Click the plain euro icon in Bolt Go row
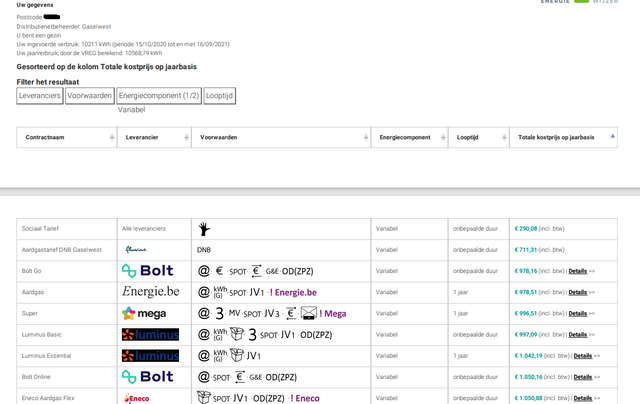 point(219,271)
